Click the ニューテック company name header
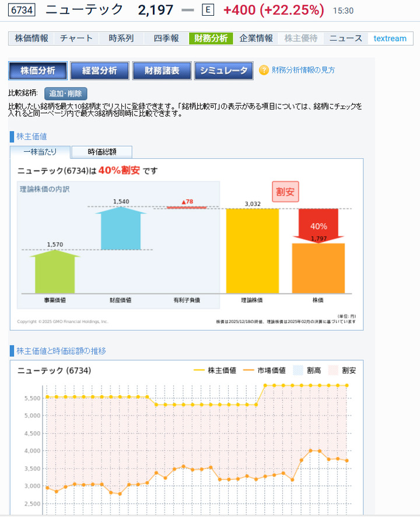Image resolution: width=420 pixels, height=517 pixels. pos(85,10)
